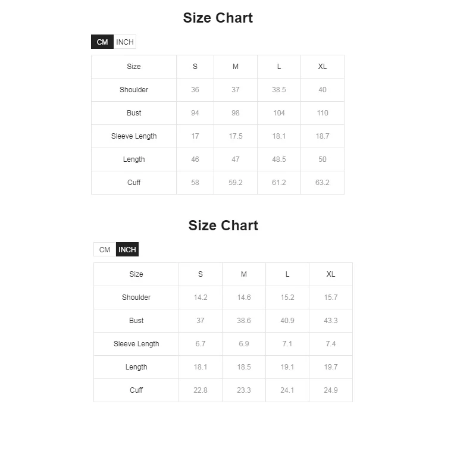Select the active CM toggle in the upper chart
476x476 pixels.
point(102,42)
